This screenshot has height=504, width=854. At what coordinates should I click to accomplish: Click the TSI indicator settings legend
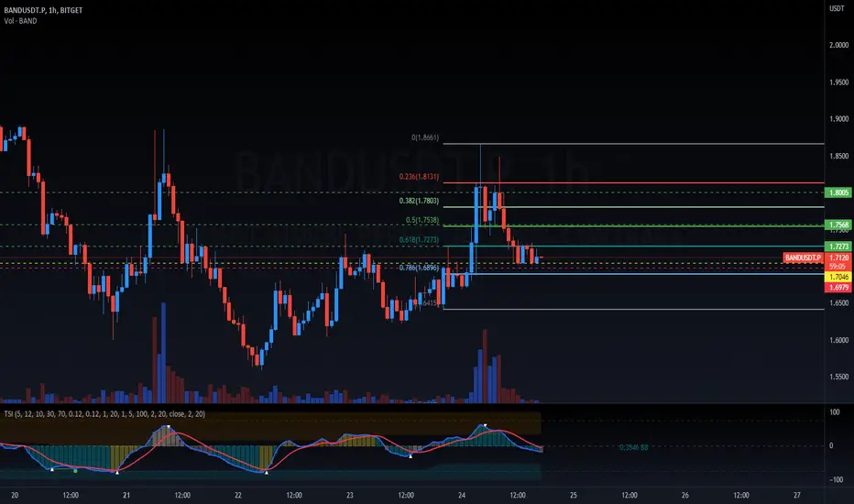point(104,414)
